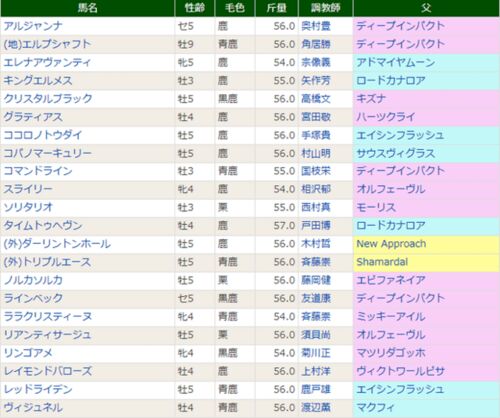Open タイムトゥヘヴン horse entry

[x=43, y=226]
